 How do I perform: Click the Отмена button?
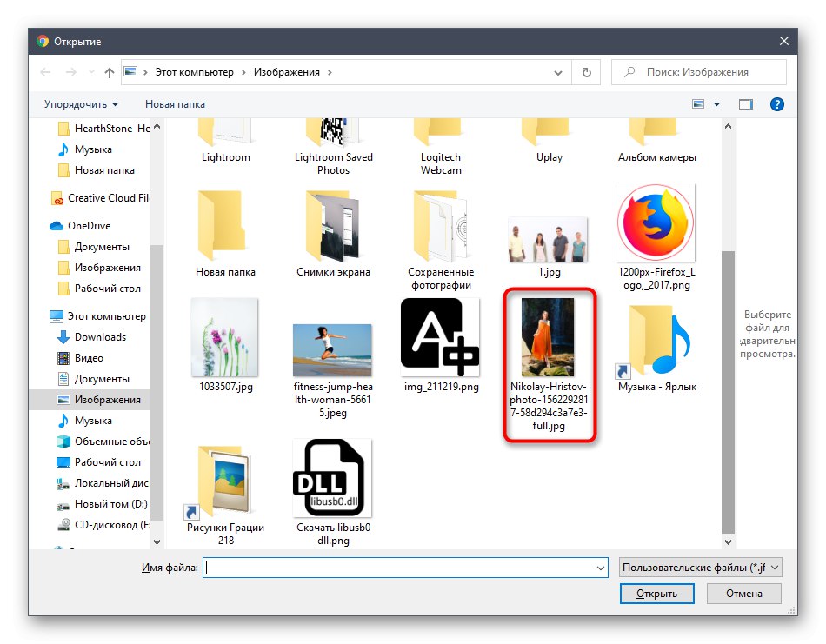point(743,594)
